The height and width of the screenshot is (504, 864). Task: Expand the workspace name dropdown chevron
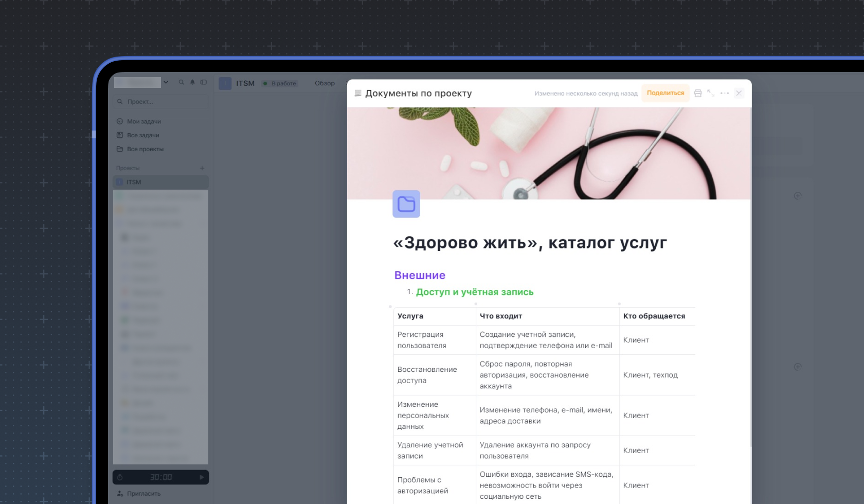tap(166, 82)
